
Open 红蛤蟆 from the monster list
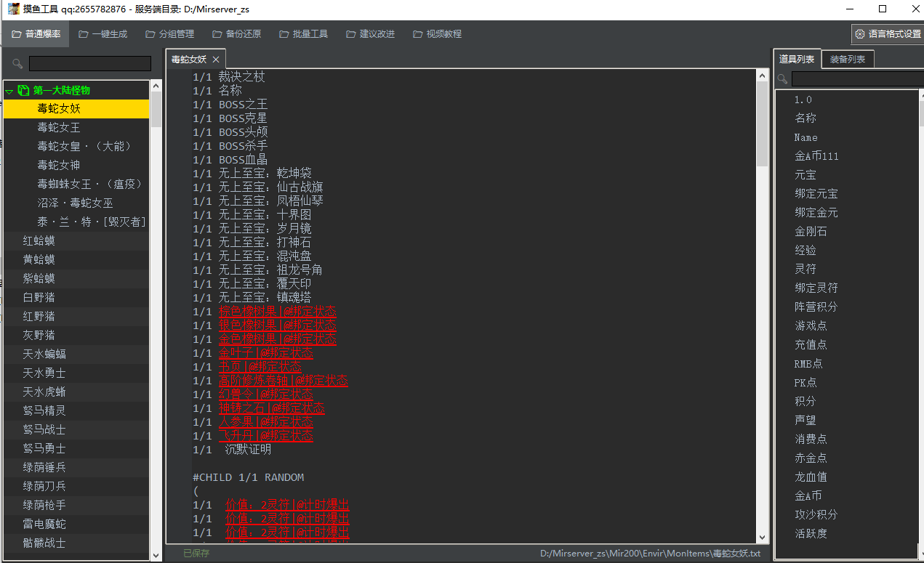[39, 240]
